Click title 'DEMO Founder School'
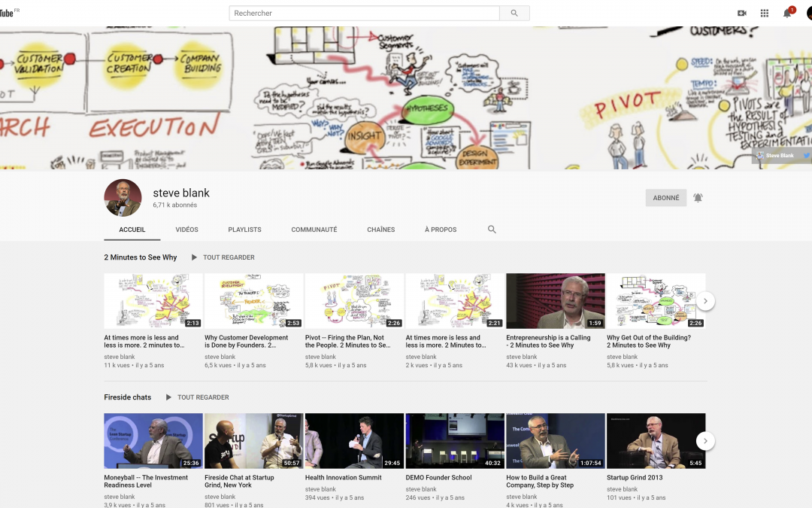Image resolution: width=812 pixels, height=508 pixels. tap(438, 477)
